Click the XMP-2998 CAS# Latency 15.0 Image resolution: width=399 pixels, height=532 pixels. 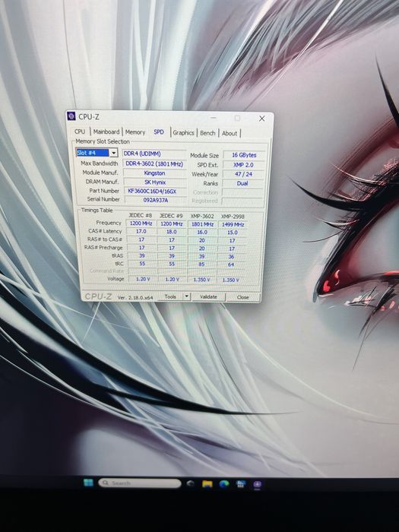pyautogui.click(x=233, y=233)
